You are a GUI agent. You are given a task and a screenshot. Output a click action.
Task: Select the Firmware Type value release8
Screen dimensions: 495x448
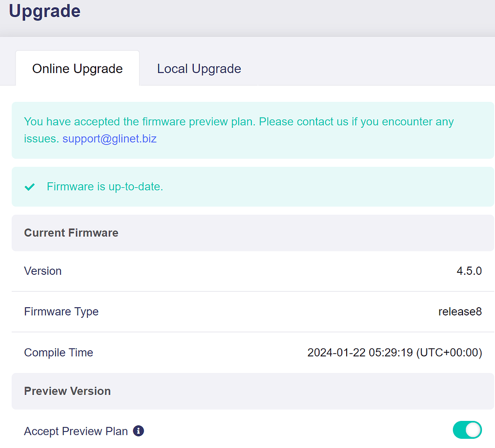click(460, 312)
